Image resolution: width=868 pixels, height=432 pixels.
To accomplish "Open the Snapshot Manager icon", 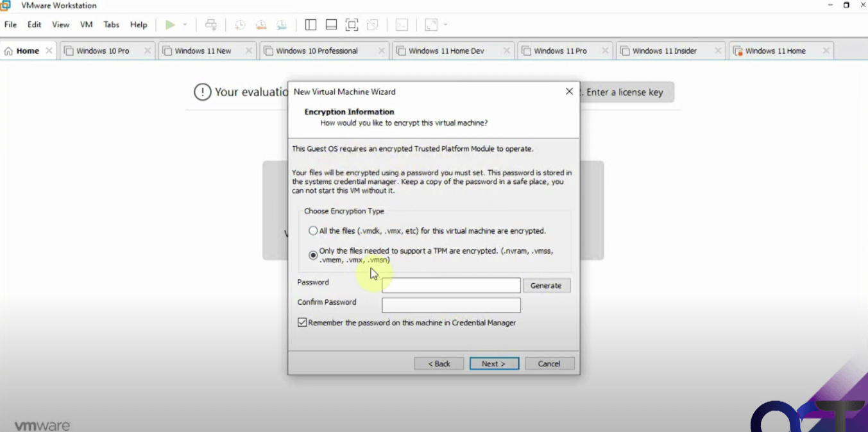I will [x=281, y=24].
